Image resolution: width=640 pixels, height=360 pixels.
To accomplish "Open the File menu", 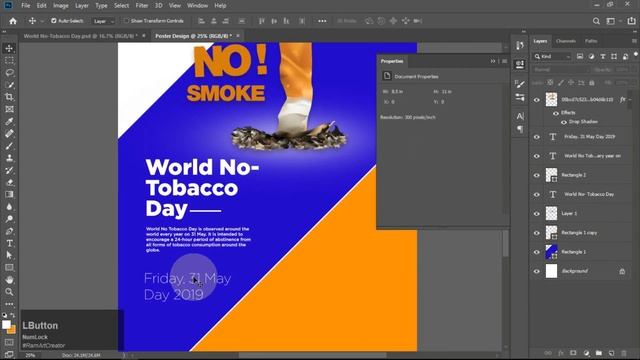I will coord(26,6).
